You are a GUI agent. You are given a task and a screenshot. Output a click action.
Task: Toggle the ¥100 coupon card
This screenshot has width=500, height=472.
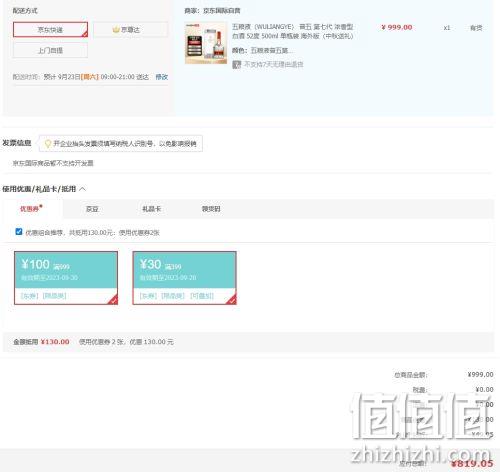coord(66,278)
